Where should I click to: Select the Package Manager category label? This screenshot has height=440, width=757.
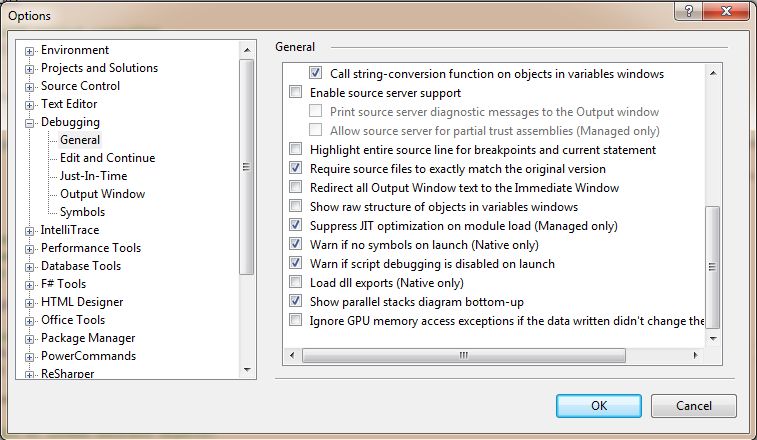point(88,338)
